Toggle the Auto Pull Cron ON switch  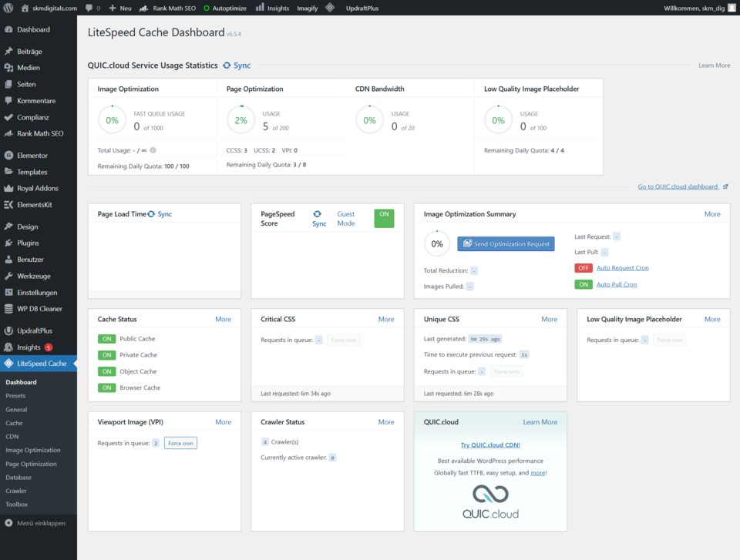coord(583,284)
